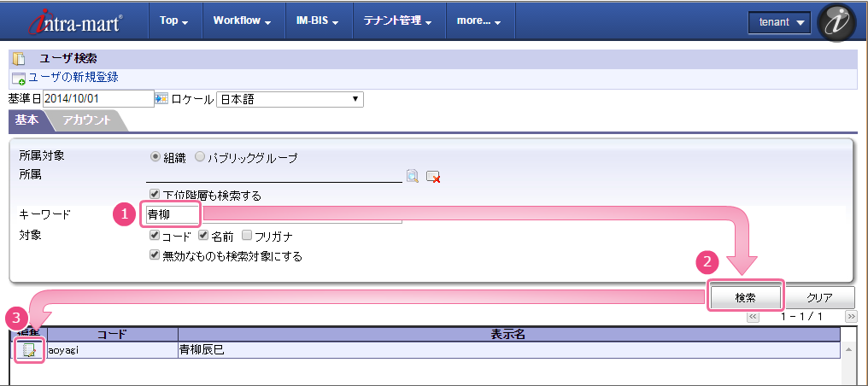868x386 pixels.
Task: Clear the selected department icon
Action: point(433,176)
